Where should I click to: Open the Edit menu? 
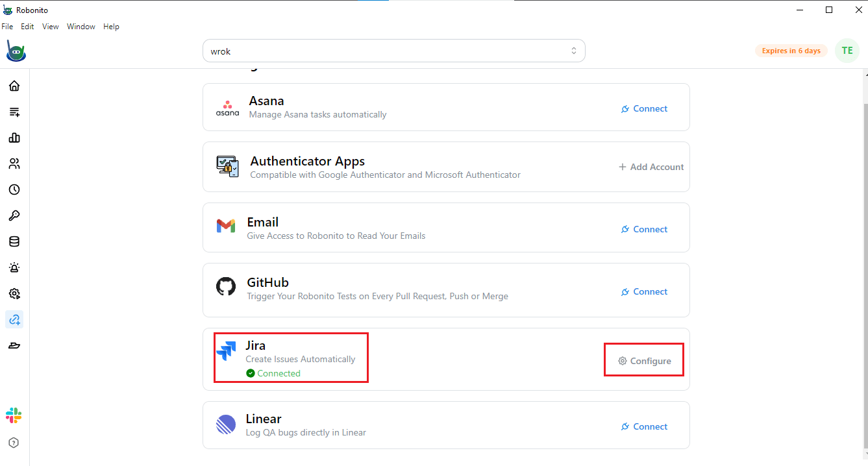tap(27, 27)
